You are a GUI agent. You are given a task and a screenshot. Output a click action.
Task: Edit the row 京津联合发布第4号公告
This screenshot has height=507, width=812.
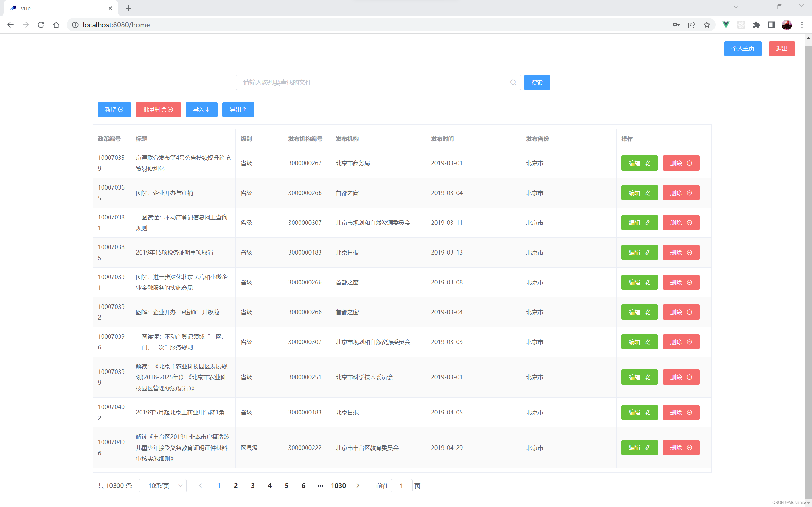(639, 163)
